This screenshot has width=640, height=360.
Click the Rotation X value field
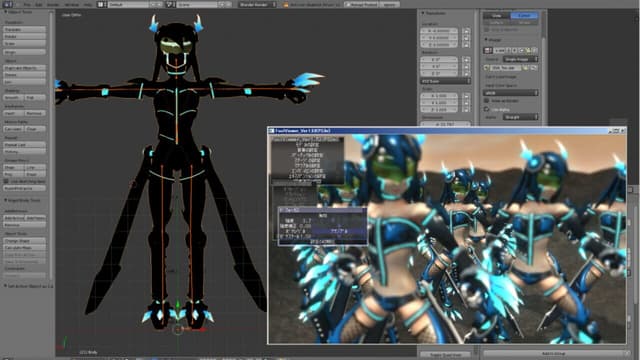click(439, 60)
